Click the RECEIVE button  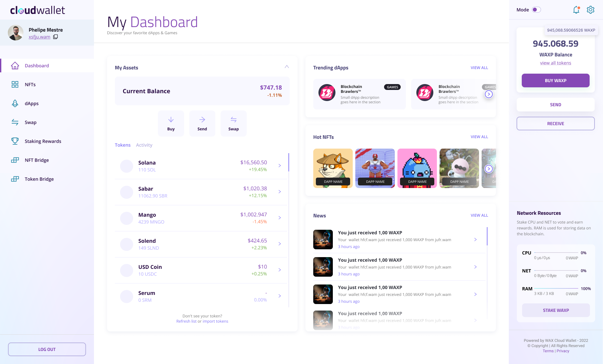556,124
